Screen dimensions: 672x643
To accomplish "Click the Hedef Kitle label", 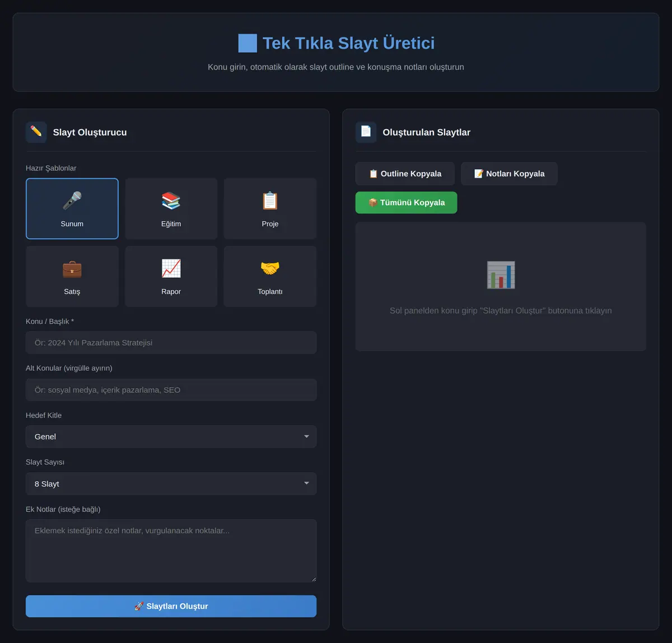I will 44,415.
